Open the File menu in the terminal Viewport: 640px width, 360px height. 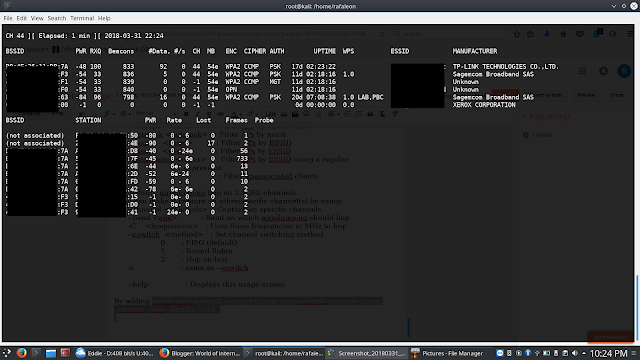(8, 18)
